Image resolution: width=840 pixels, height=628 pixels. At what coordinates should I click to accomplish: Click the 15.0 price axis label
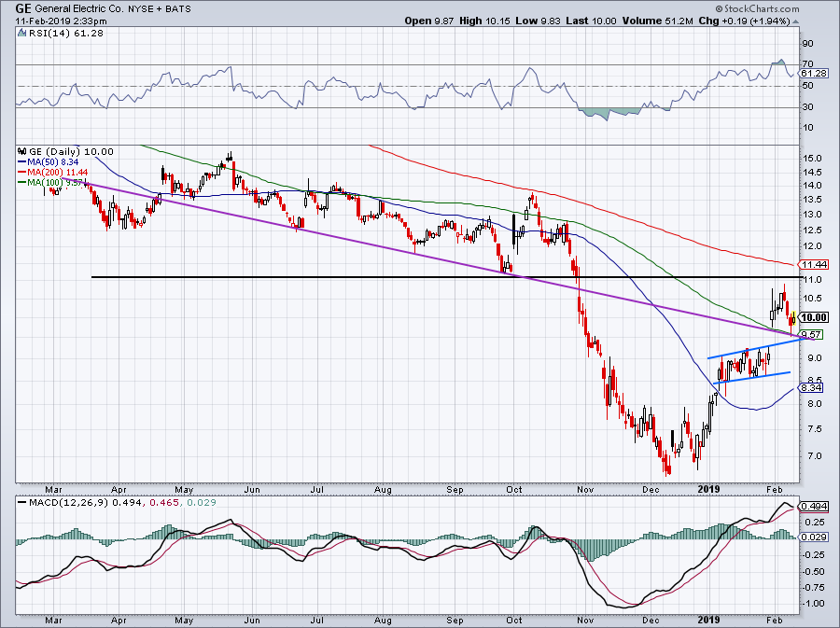(x=813, y=158)
